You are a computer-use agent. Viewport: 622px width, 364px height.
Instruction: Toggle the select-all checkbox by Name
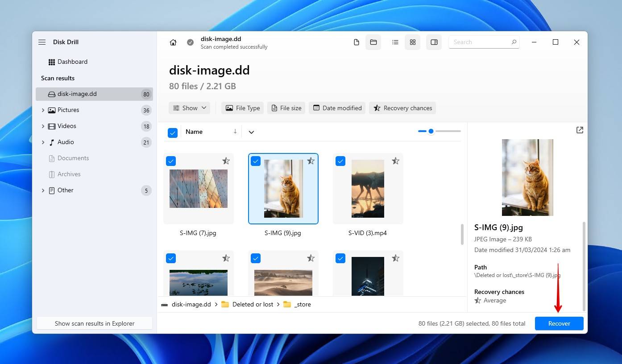tap(173, 132)
